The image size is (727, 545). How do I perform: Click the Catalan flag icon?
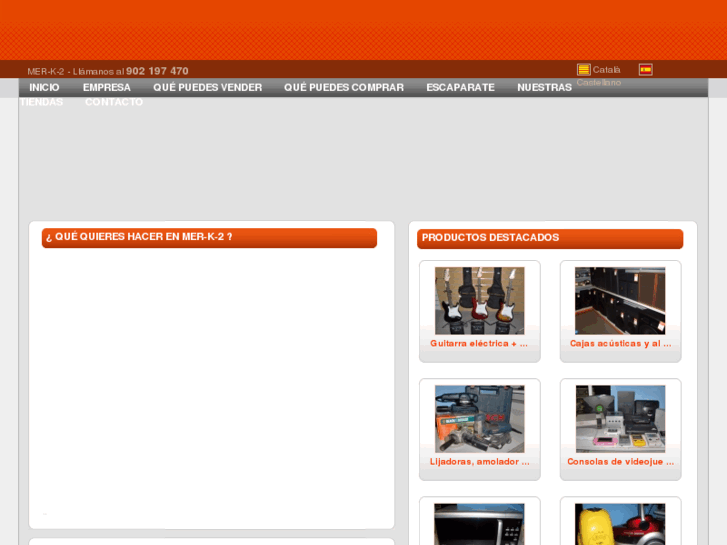click(583, 70)
